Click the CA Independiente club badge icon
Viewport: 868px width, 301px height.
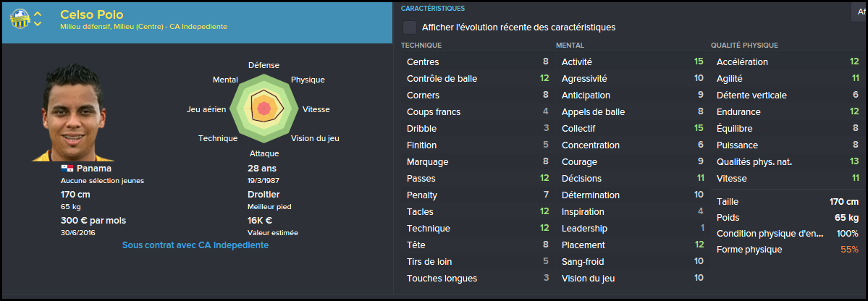(20, 18)
